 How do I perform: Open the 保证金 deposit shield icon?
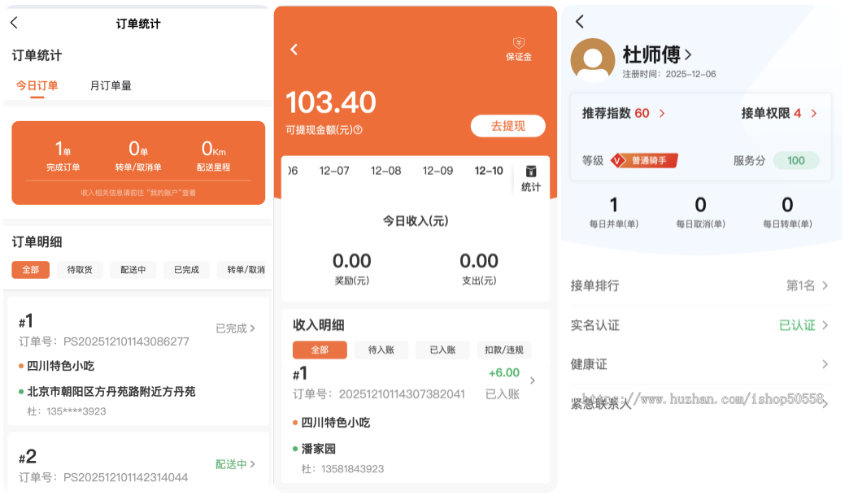click(x=518, y=46)
